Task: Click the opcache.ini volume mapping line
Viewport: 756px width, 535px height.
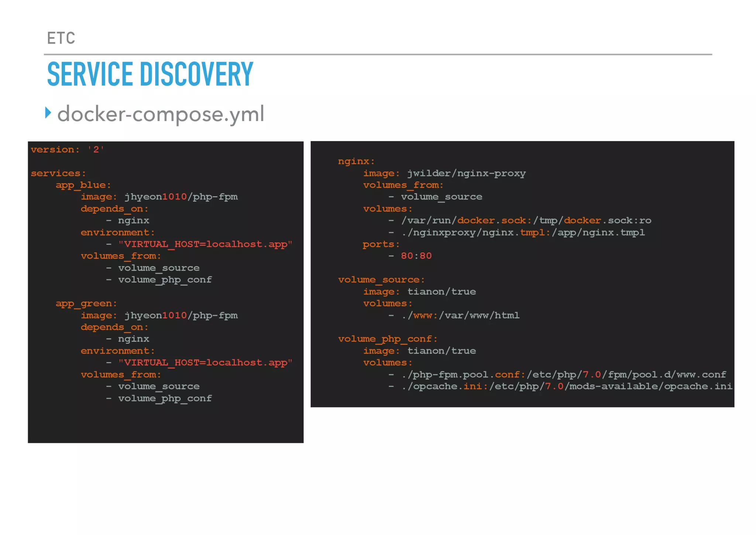Action: (567, 386)
